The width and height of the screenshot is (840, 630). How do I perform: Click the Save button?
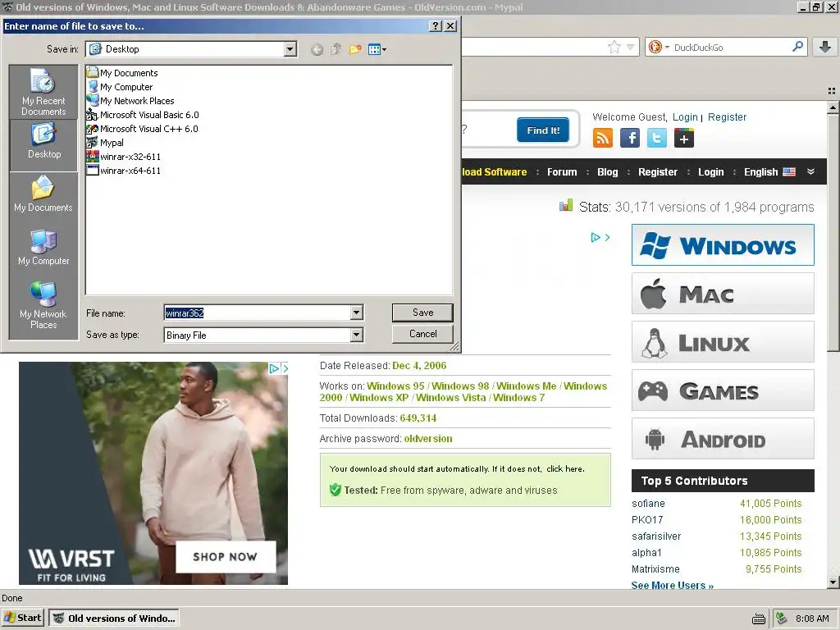click(422, 313)
